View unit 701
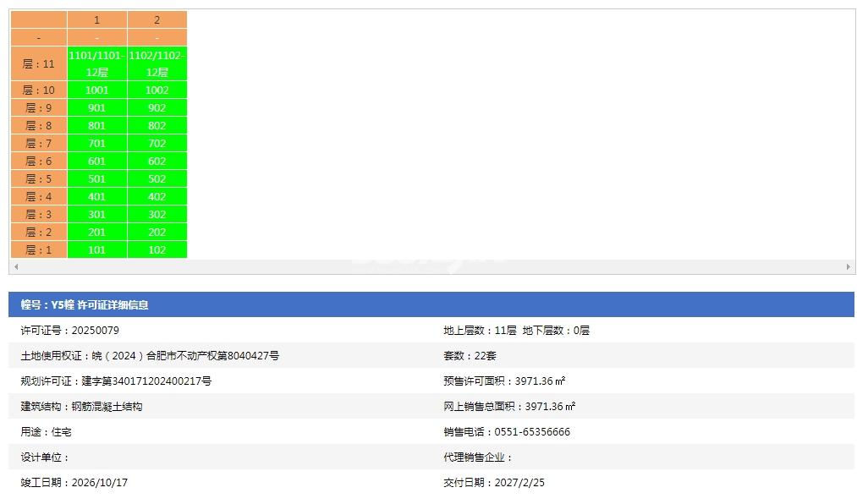 point(96,144)
